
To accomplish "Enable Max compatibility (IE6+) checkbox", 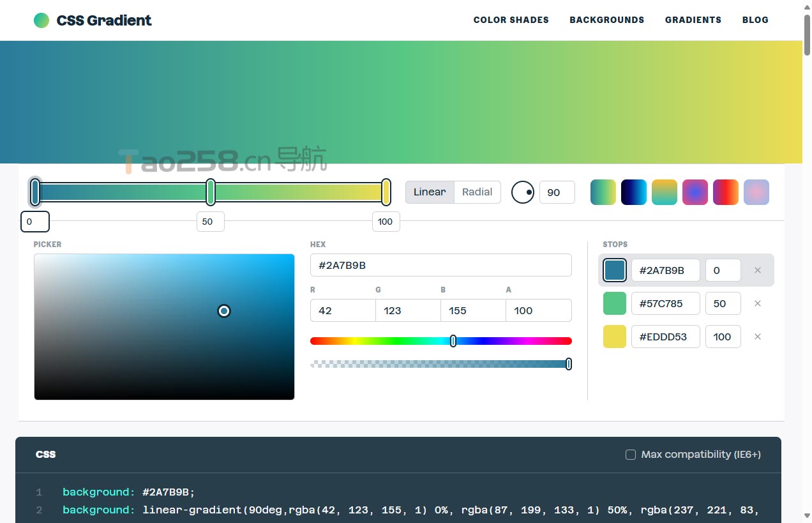I will (x=631, y=455).
